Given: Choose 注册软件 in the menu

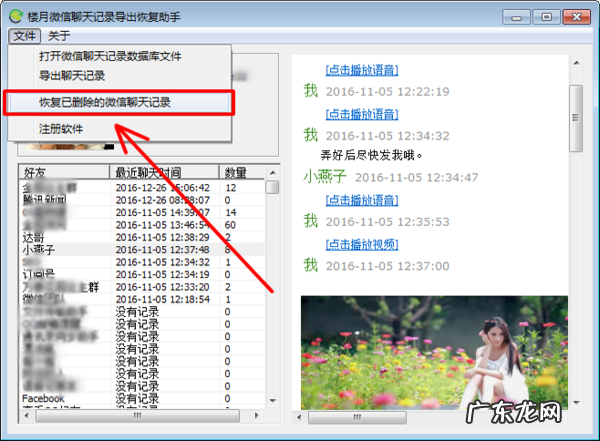Looking at the screenshot, I should (x=61, y=129).
